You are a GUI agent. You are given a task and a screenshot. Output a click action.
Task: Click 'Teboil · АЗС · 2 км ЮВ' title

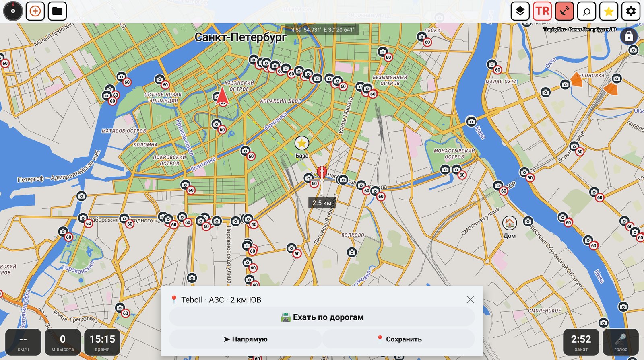point(221,300)
